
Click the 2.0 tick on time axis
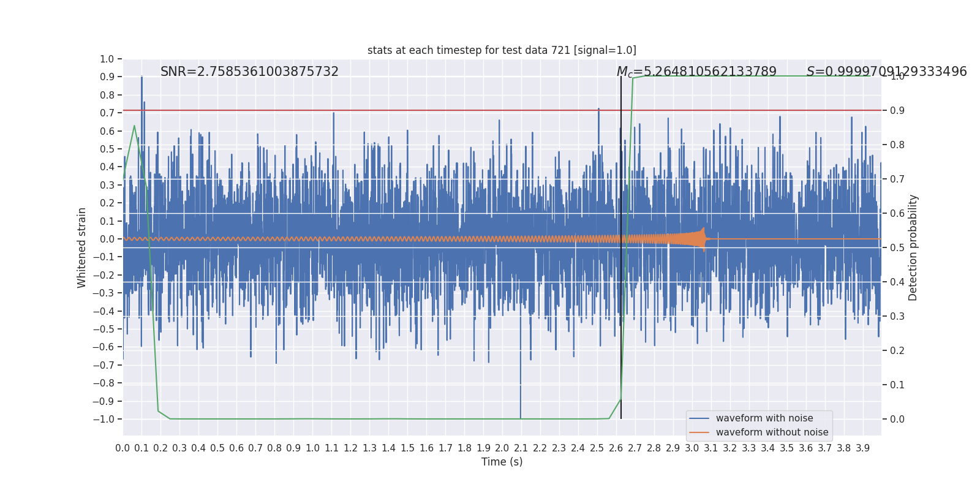(502, 448)
